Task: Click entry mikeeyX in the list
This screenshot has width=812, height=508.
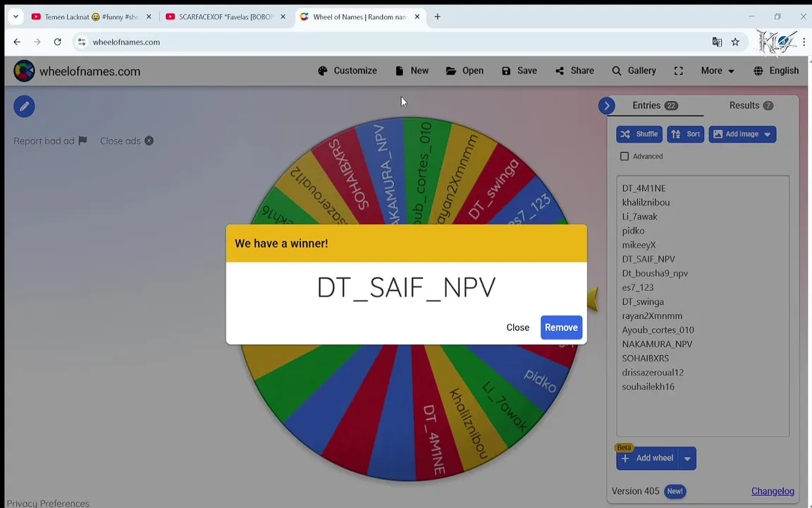Action: (639, 245)
